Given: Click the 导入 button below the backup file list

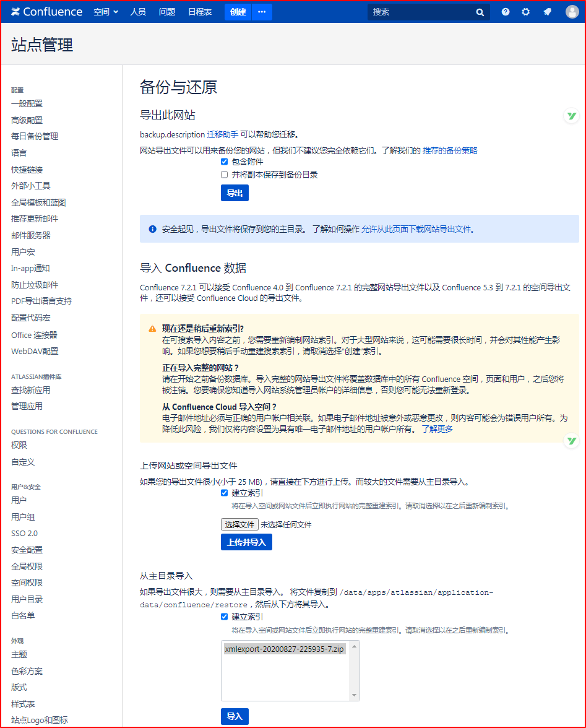Looking at the screenshot, I should [235, 716].
